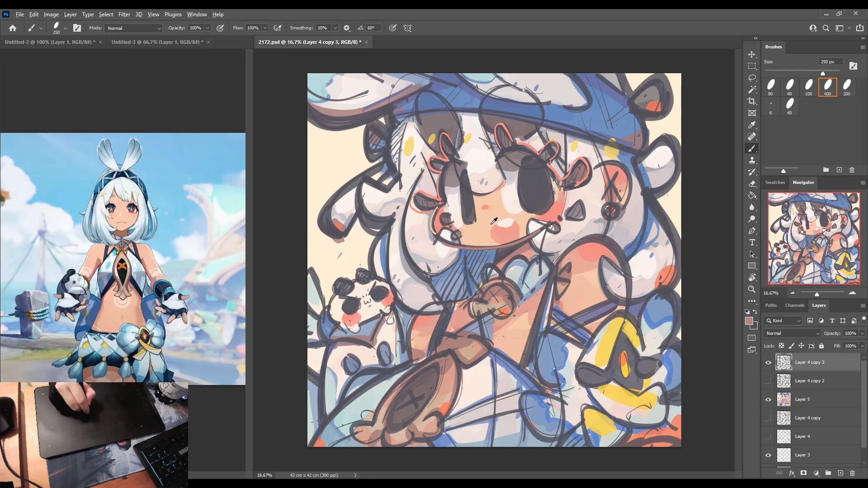Toggle visibility of Layer 4 copy 3
This screenshot has height=488, width=868.
pyautogui.click(x=768, y=362)
